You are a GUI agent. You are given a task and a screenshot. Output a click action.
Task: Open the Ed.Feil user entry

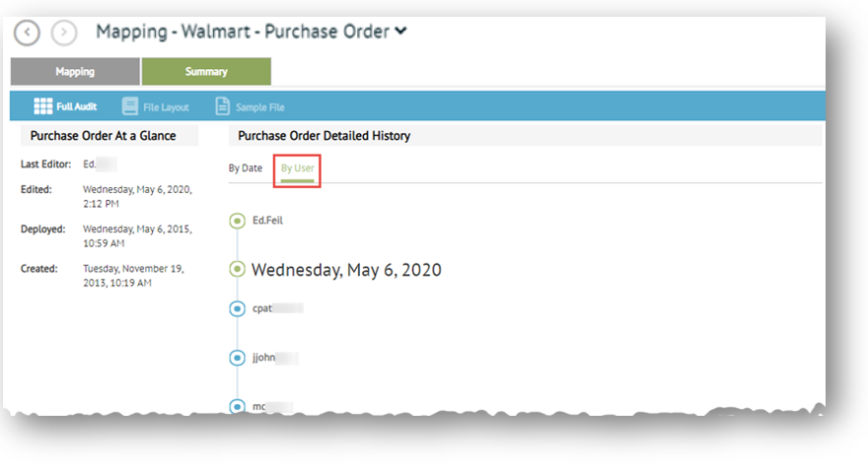point(267,221)
